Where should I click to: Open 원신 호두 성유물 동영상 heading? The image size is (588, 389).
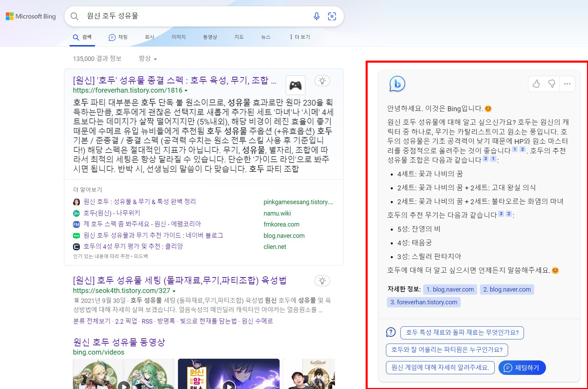119,342
